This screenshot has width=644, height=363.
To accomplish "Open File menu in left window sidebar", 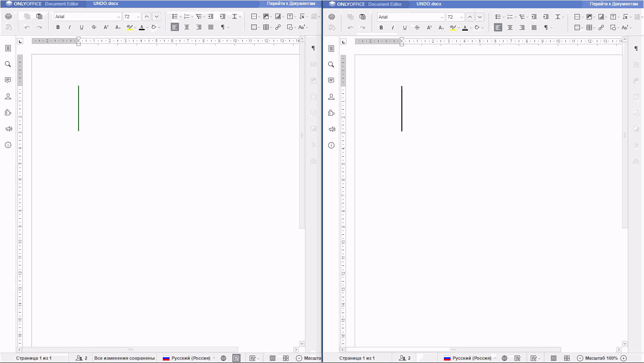I will pos(8,48).
